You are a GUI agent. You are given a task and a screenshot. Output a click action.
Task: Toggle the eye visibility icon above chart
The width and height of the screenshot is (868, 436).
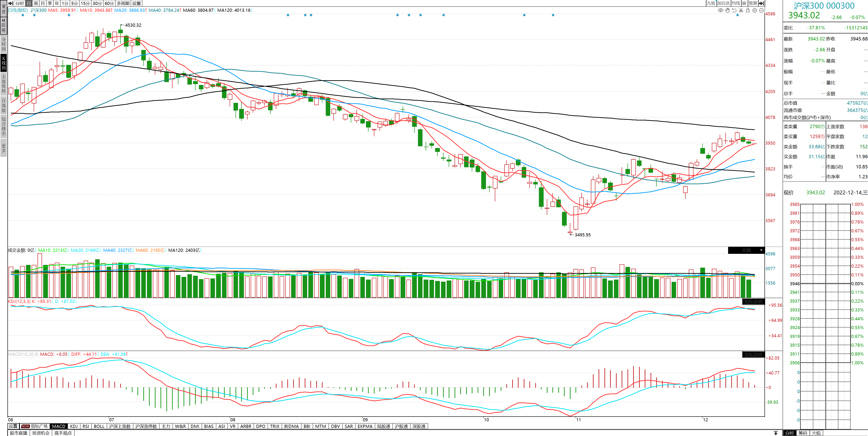720,10
